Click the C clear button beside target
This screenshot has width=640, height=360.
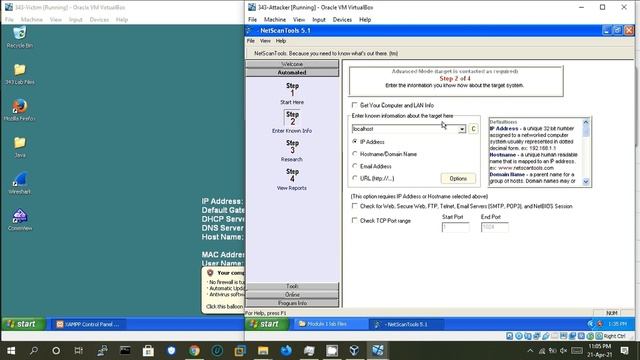473,129
